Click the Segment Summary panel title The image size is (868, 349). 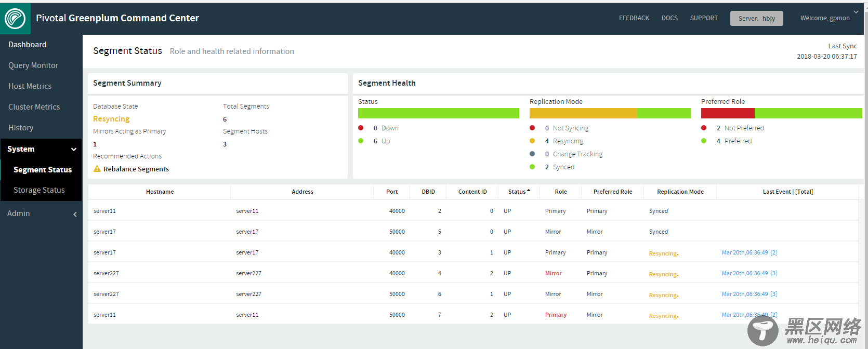click(x=127, y=83)
